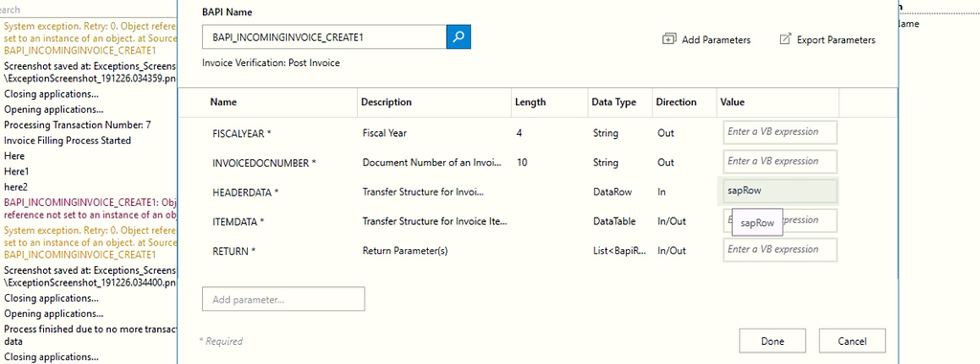Select HEADERDATA value field containing sapRow
The image size is (980, 364).
[x=780, y=191]
